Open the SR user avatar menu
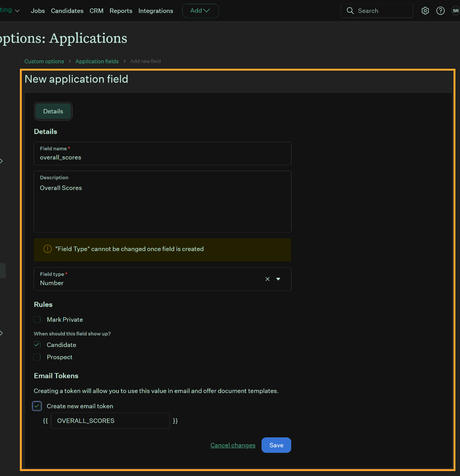 [x=455, y=11]
